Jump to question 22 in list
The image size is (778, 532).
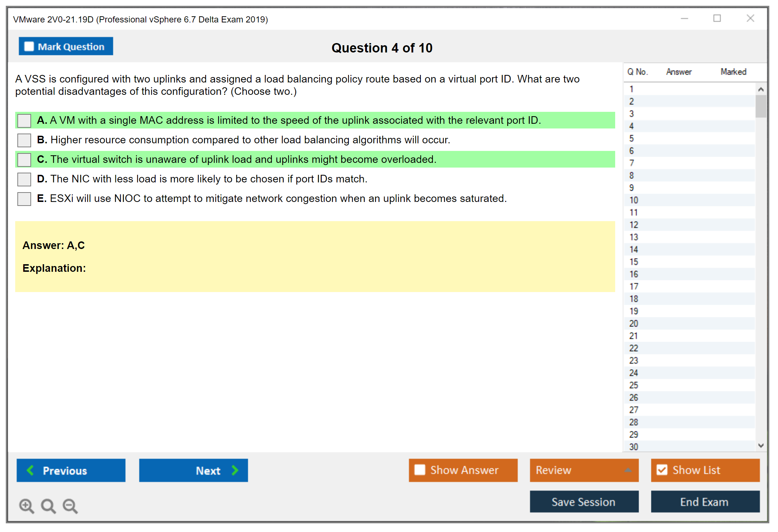[x=634, y=348]
